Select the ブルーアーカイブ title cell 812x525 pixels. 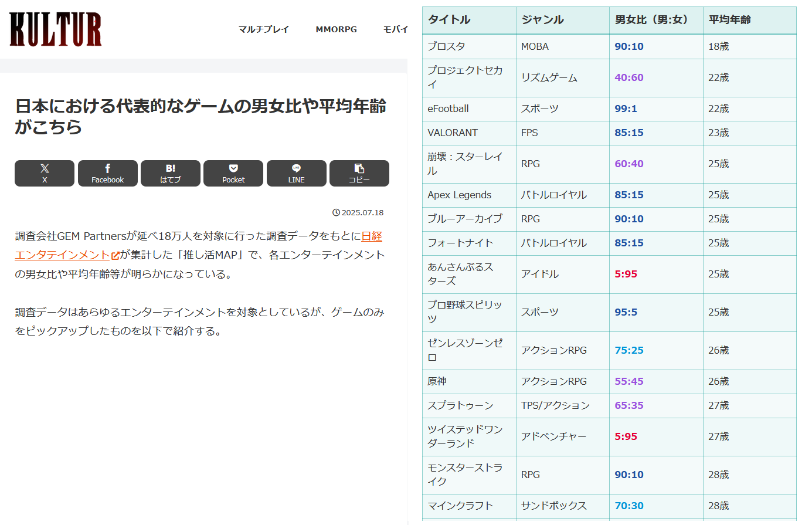[x=469, y=219]
